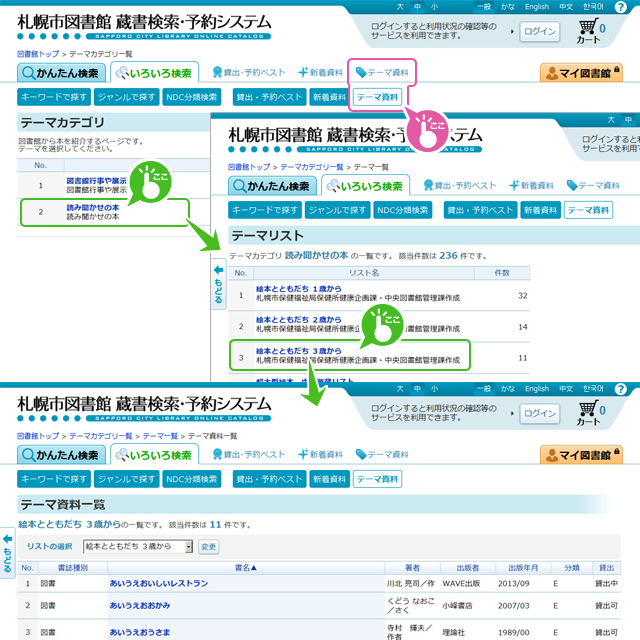Click ログイン on the テーマカテゴリ page
Viewport: 640px width, 640px height.
(x=540, y=31)
